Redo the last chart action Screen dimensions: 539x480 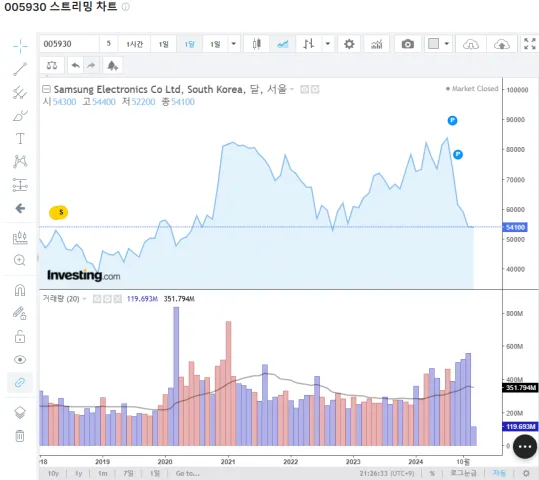(x=91, y=65)
